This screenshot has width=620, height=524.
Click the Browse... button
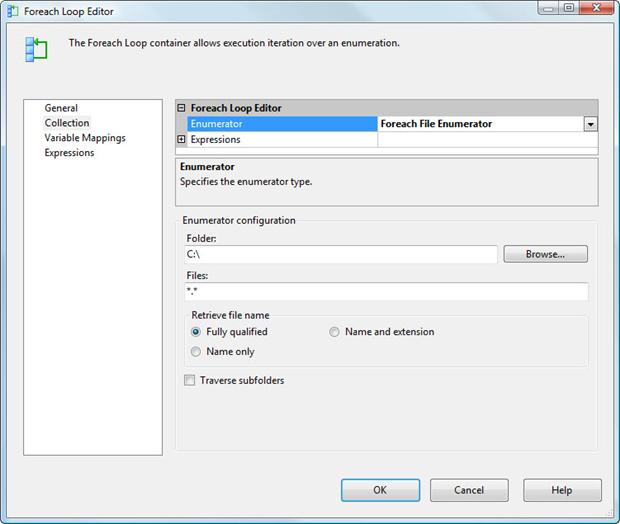tap(545, 254)
